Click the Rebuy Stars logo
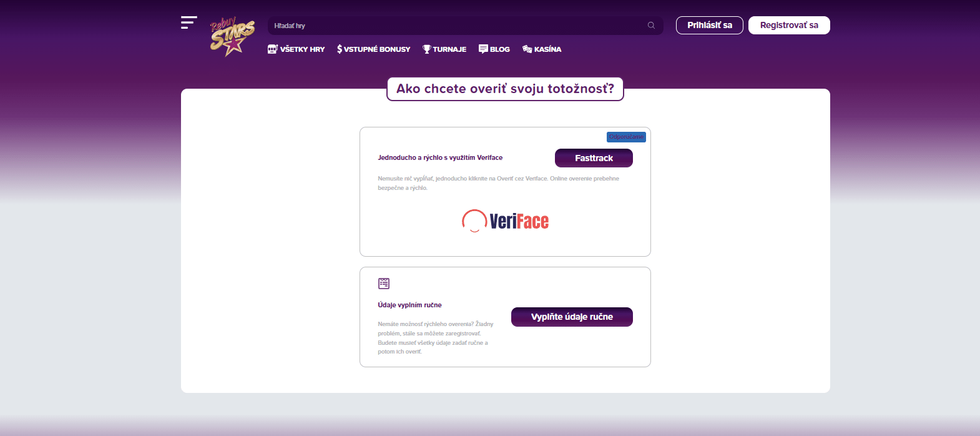980x436 pixels. click(x=232, y=37)
